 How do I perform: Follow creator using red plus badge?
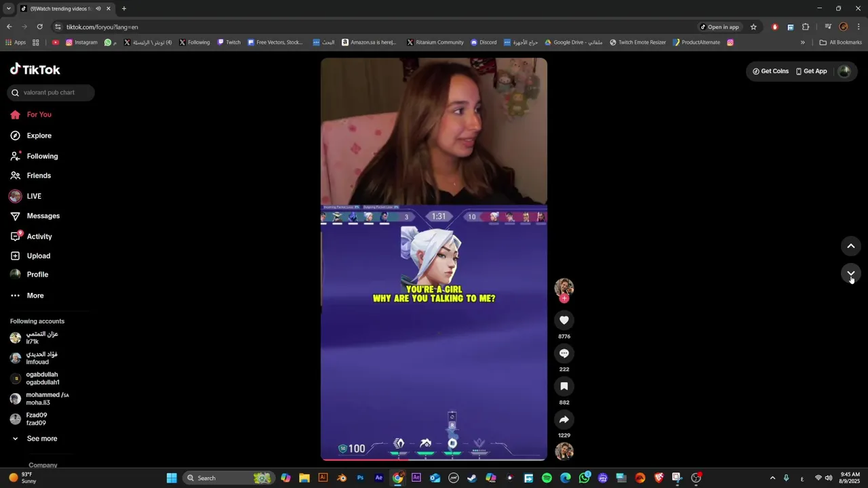(x=564, y=298)
